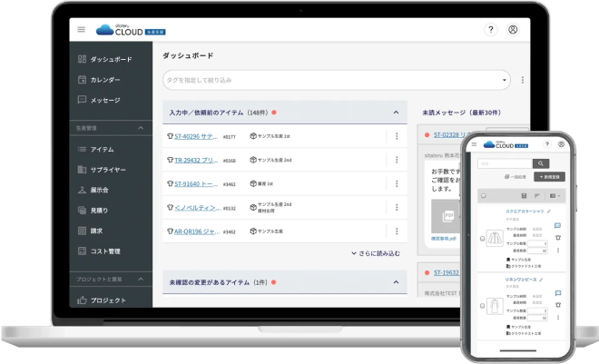Collapse the プロジェクトと貿易 sidebar section
The image size is (599, 364).
[141, 280]
